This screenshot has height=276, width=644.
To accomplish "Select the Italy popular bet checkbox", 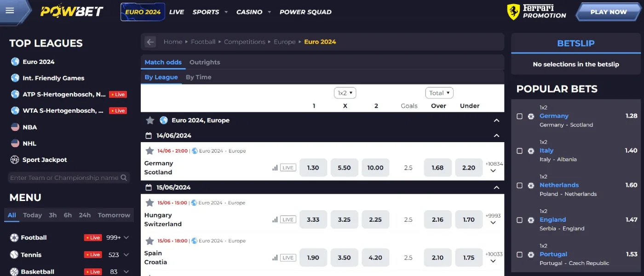I will tap(520, 150).
